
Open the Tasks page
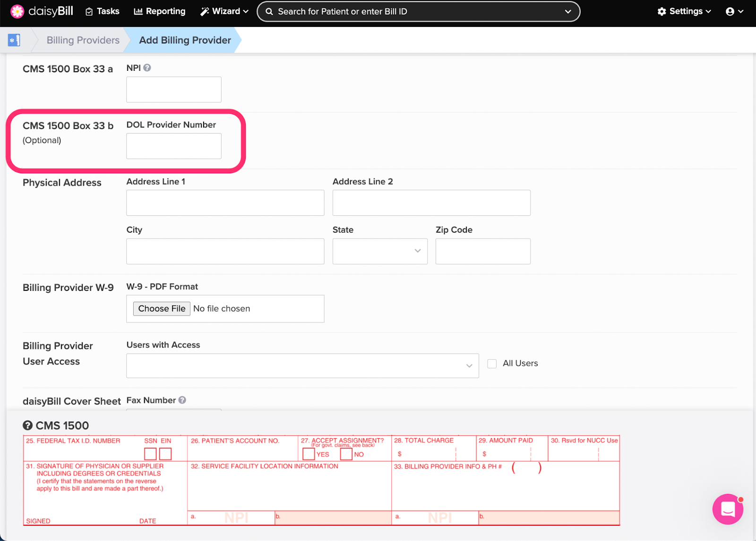tap(102, 11)
